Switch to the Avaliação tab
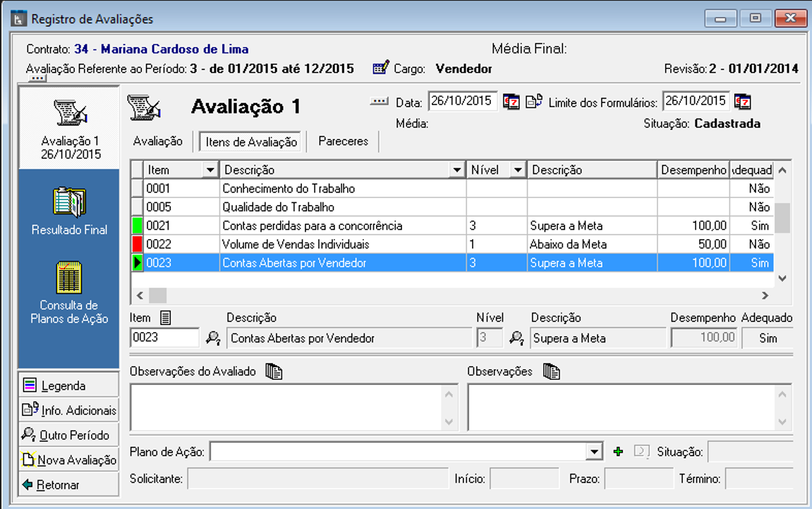The width and height of the screenshot is (812, 509). tap(158, 142)
